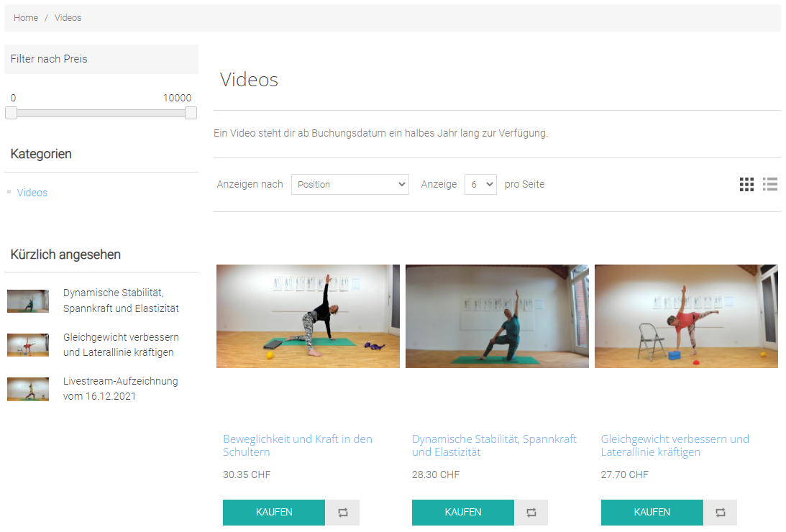Compare icon for Dynamische Stabilität video
This screenshot has width=786, height=532.
(x=531, y=513)
